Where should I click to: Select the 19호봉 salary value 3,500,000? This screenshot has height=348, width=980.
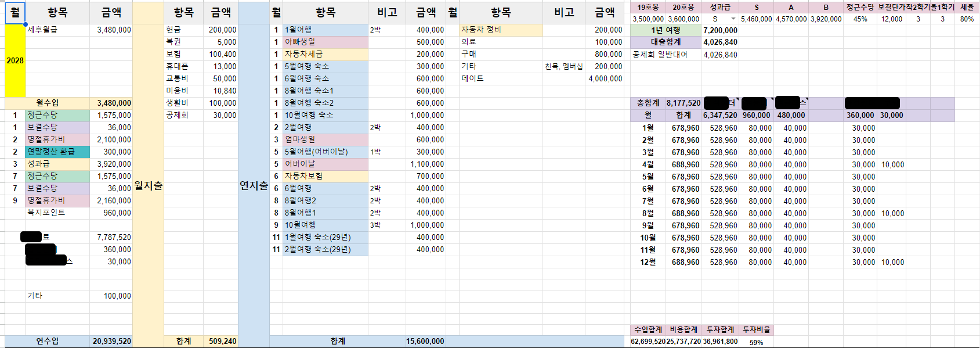click(x=648, y=19)
